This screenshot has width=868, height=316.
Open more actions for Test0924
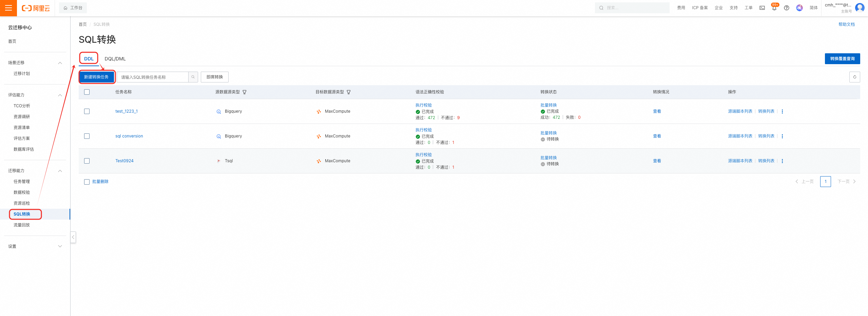(783, 161)
